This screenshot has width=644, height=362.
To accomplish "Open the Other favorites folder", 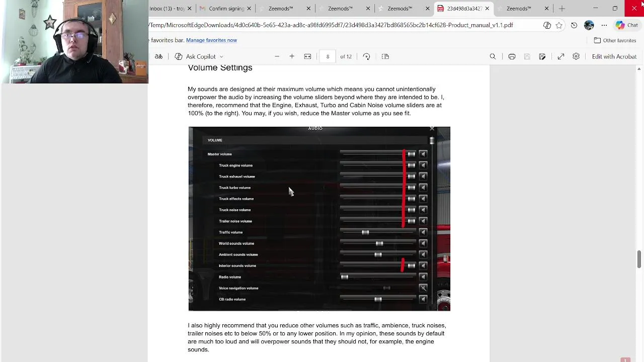I will 615,40.
